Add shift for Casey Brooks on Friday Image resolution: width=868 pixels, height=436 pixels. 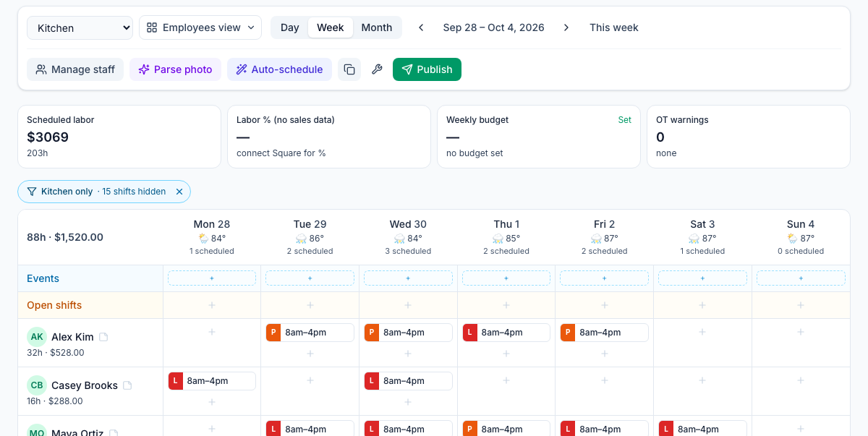point(605,380)
